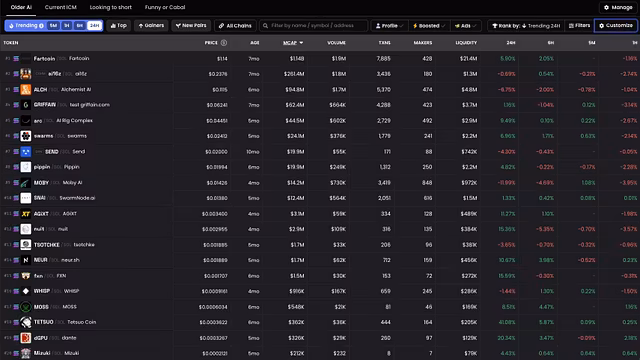640x360 pixels.
Task: Click the Manage button
Action: (618, 7)
